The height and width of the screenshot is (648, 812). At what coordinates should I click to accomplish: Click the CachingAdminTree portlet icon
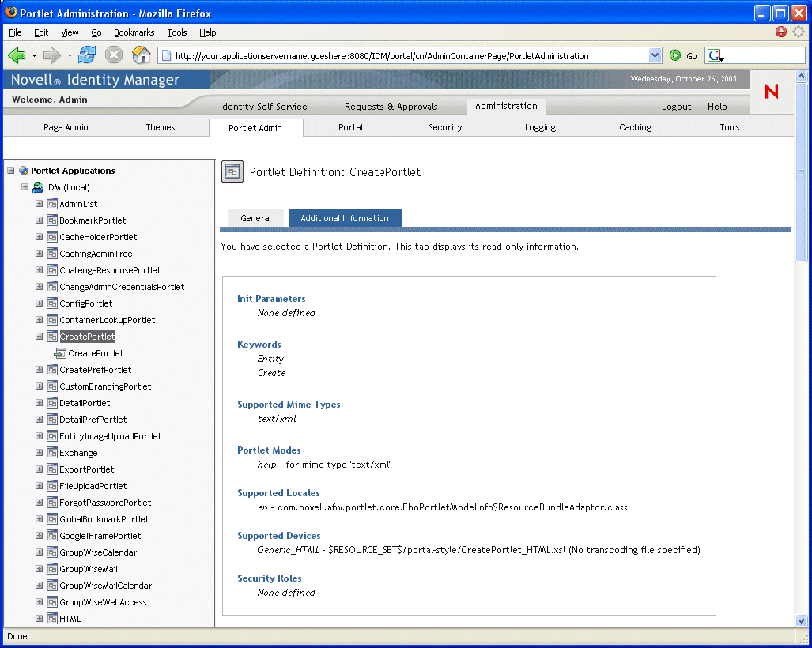[51, 254]
